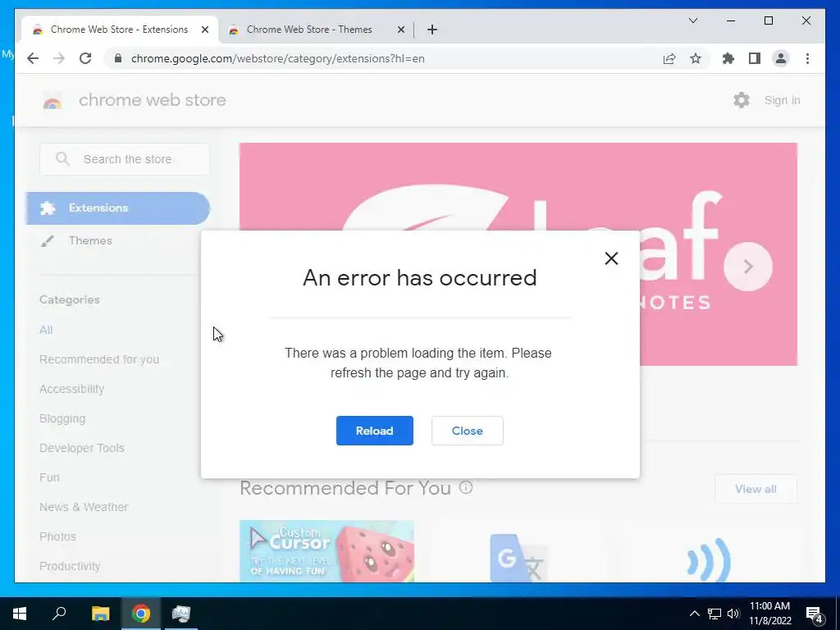Click the View all button
840x630 pixels.
coord(756,489)
